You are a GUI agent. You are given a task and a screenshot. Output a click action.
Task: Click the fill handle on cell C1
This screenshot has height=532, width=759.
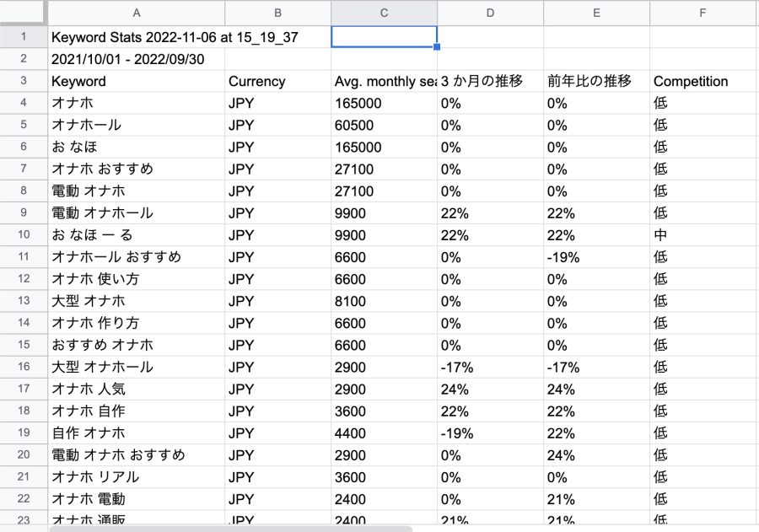pyautogui.click(x=437, y=47)
